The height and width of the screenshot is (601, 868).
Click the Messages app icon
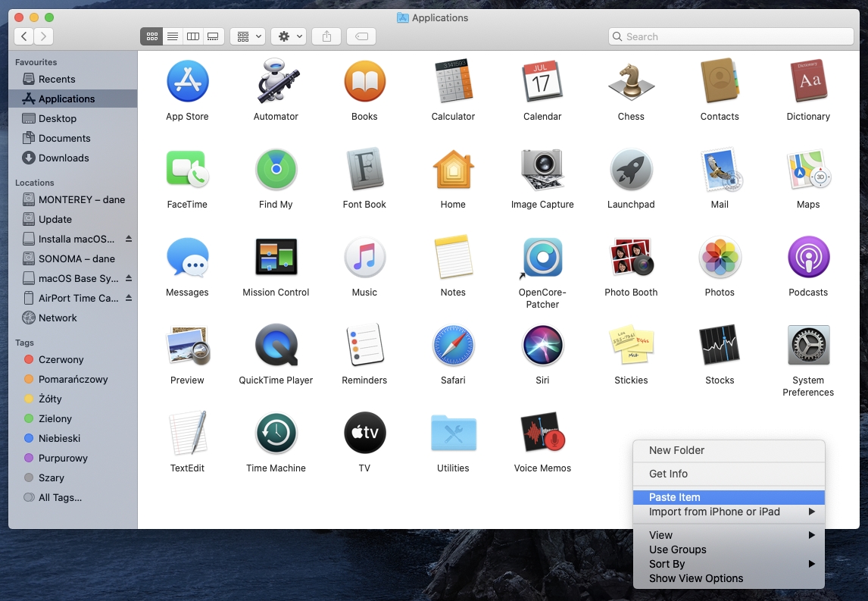coord(188,257)
